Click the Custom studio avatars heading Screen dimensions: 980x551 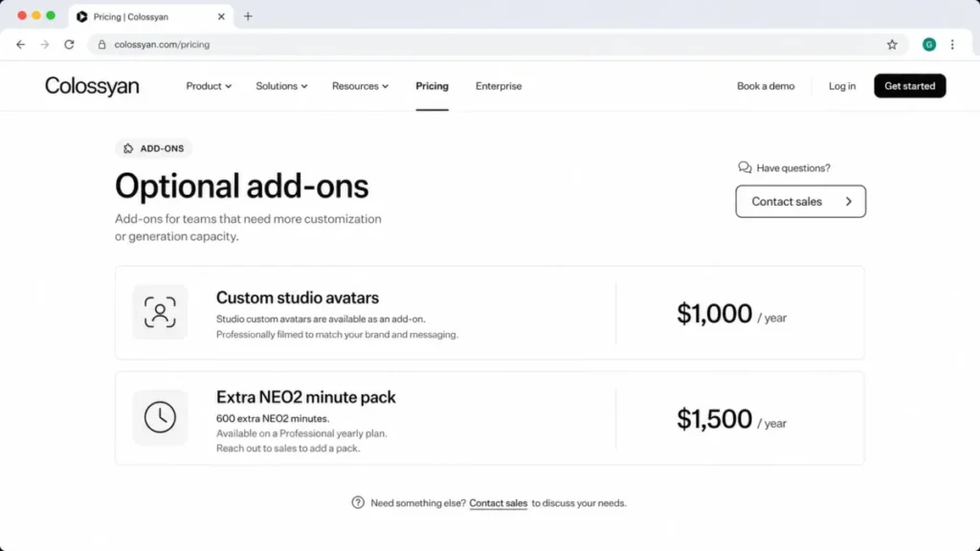tap(298, 298)
